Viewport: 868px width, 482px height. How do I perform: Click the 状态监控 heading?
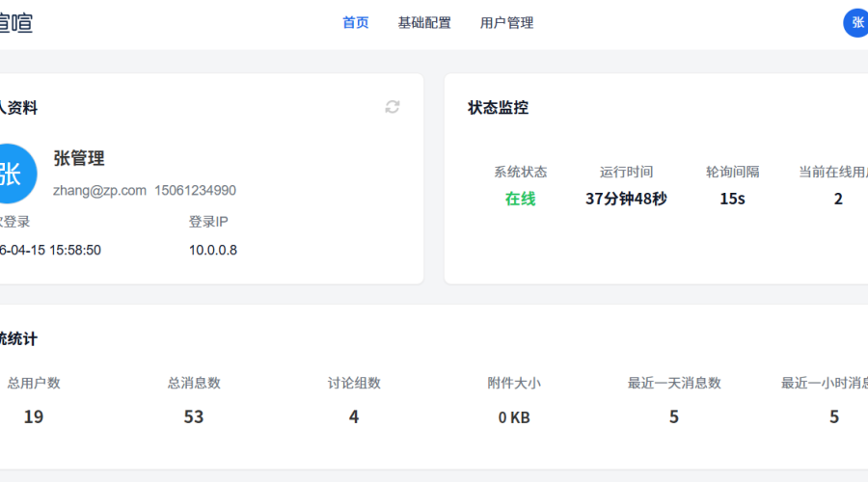point(499,107)
